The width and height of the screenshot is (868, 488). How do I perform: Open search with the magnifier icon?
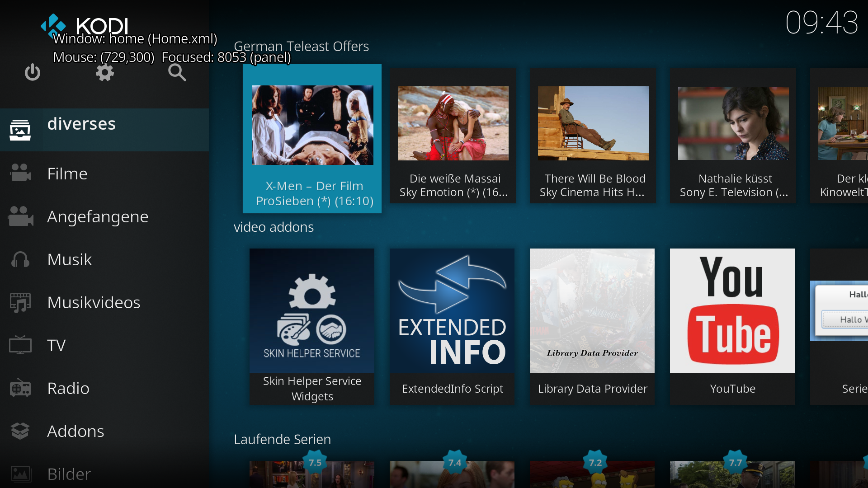pyautogui.click(x=177, y=72)
